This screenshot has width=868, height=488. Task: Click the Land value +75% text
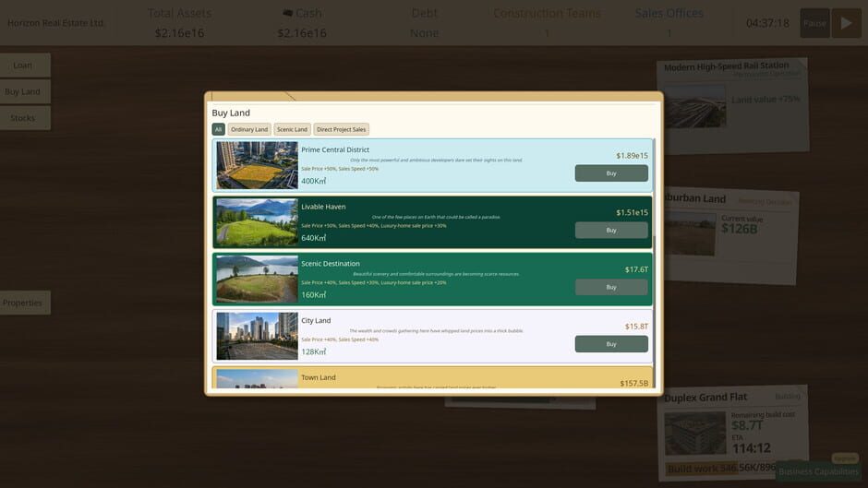(766, 100)
